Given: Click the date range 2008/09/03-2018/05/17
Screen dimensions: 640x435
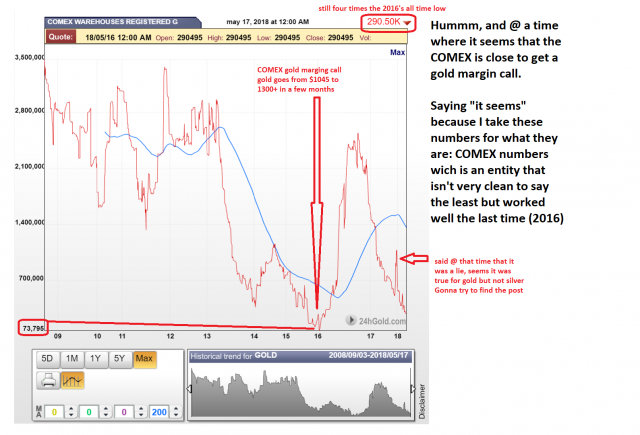Looking at the screenshot, I should click(x=368, y=355).
